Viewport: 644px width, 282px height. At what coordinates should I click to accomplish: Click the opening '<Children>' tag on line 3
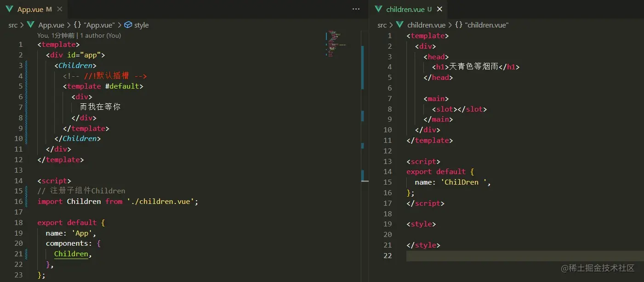75,66
